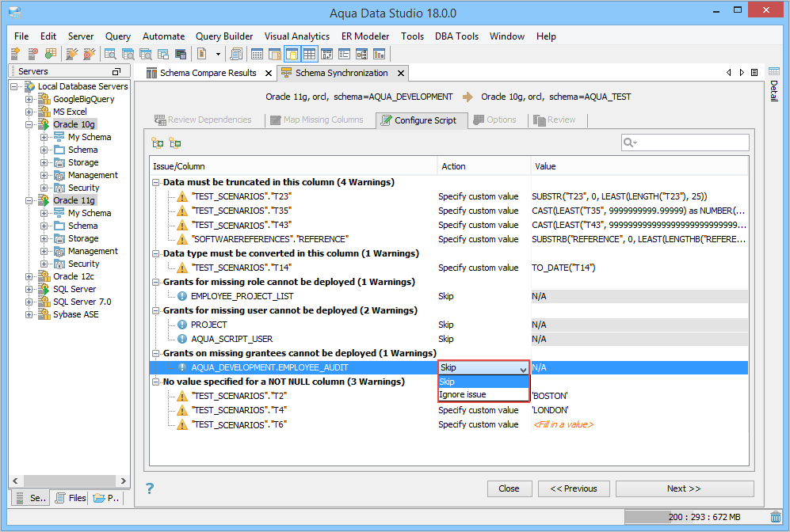This screenshot has width=790, height=532.
Task: Open the Files panel tab at bottom
Action: click(71, 498)
